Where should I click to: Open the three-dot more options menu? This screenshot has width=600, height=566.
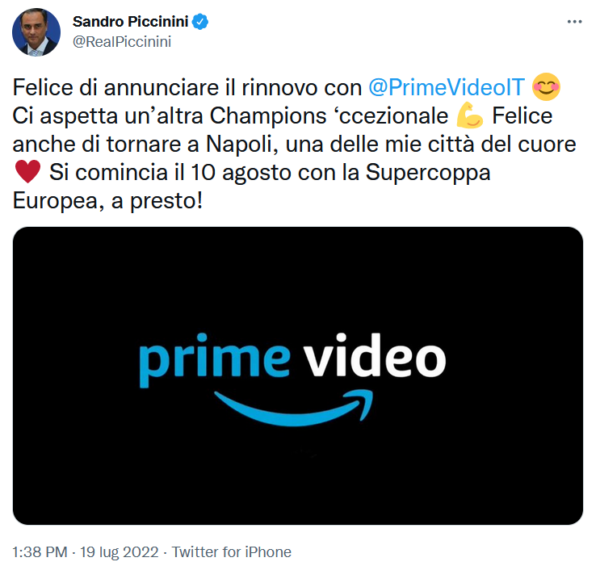tap(574, 22)
